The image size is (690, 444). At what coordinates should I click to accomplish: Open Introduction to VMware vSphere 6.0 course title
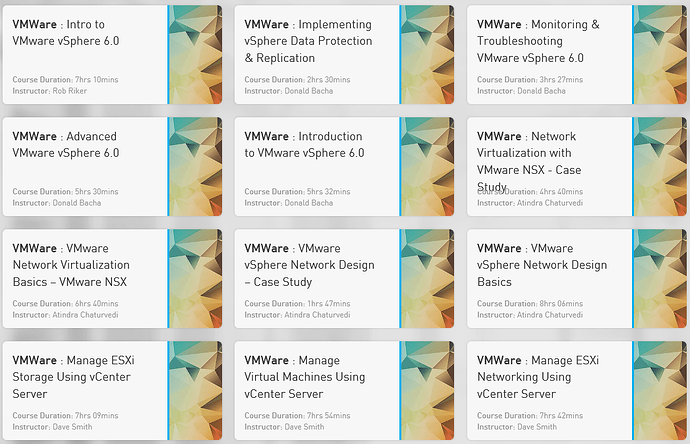point(305,144)
